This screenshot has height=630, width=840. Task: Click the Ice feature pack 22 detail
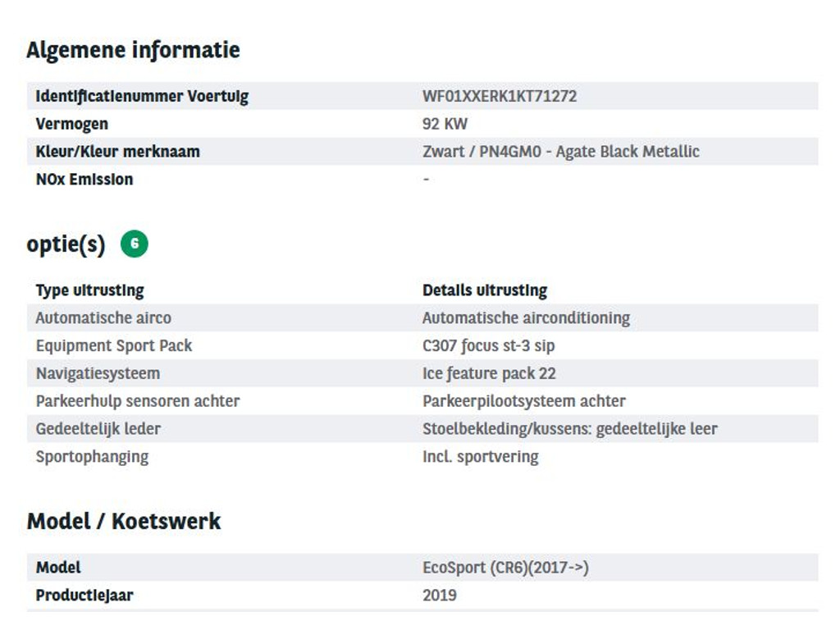[489, 373]
